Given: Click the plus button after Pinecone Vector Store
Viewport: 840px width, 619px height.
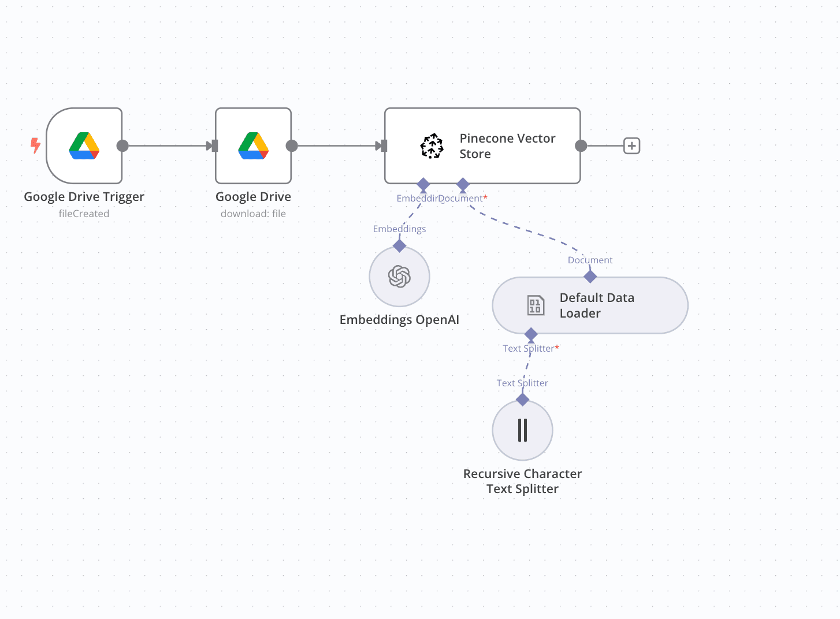Looking at the screenshot, I should 631,146.
